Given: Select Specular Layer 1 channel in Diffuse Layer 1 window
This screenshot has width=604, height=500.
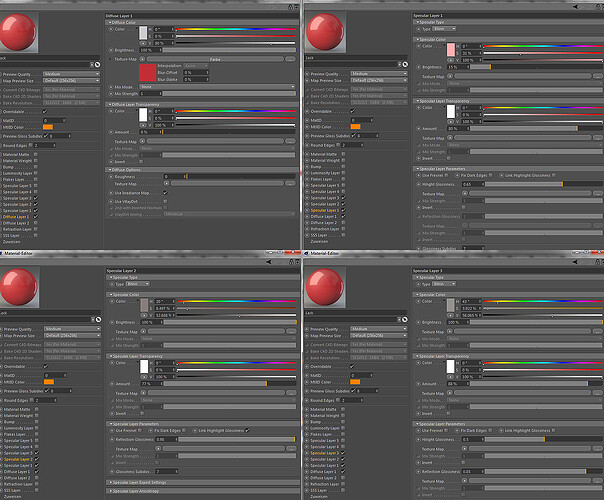Looking at the screenshot, I should pyautogui.click(x=17, y=210).
